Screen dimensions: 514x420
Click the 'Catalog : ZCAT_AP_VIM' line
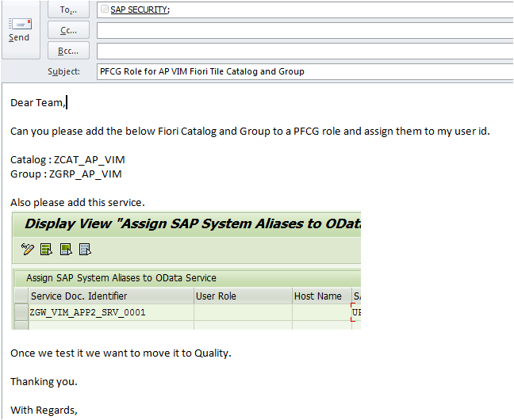coord(67,160)
